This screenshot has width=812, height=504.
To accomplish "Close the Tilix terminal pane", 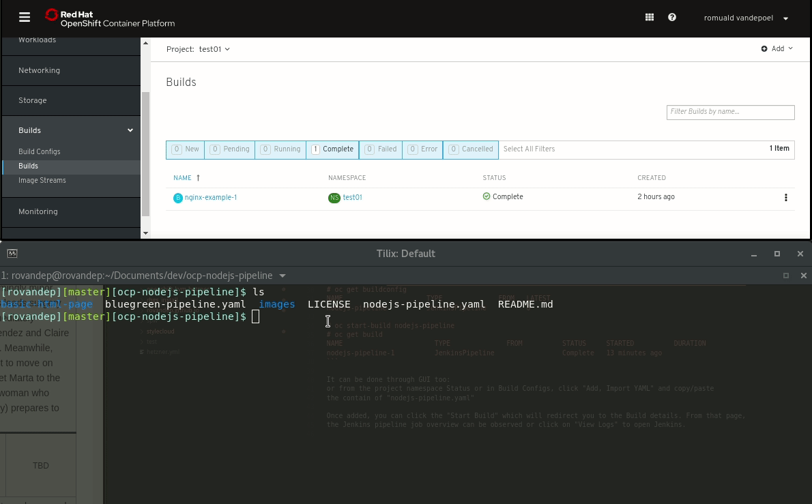I will 804,276.
